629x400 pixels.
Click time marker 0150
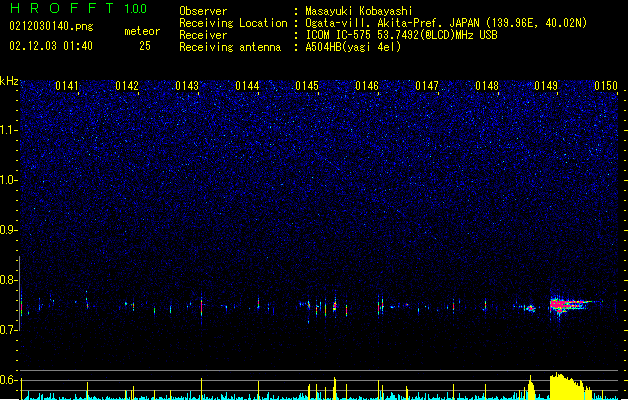tap(606, 86)
